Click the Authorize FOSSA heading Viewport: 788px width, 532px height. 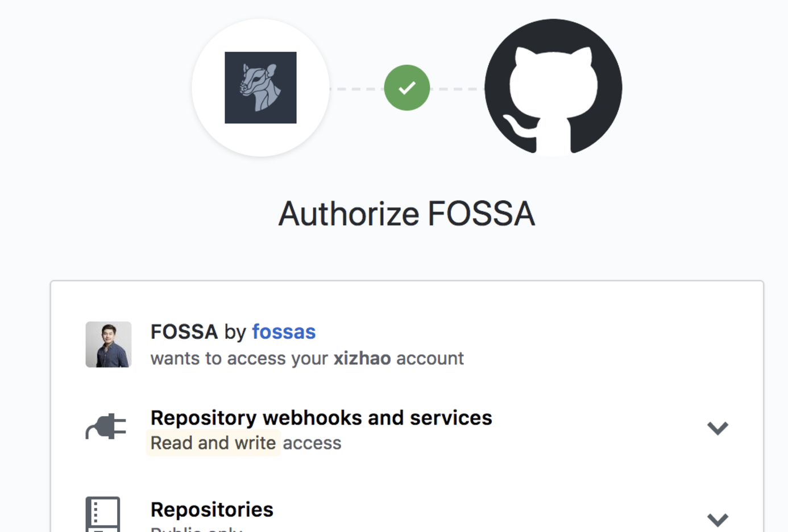point(407,214)
